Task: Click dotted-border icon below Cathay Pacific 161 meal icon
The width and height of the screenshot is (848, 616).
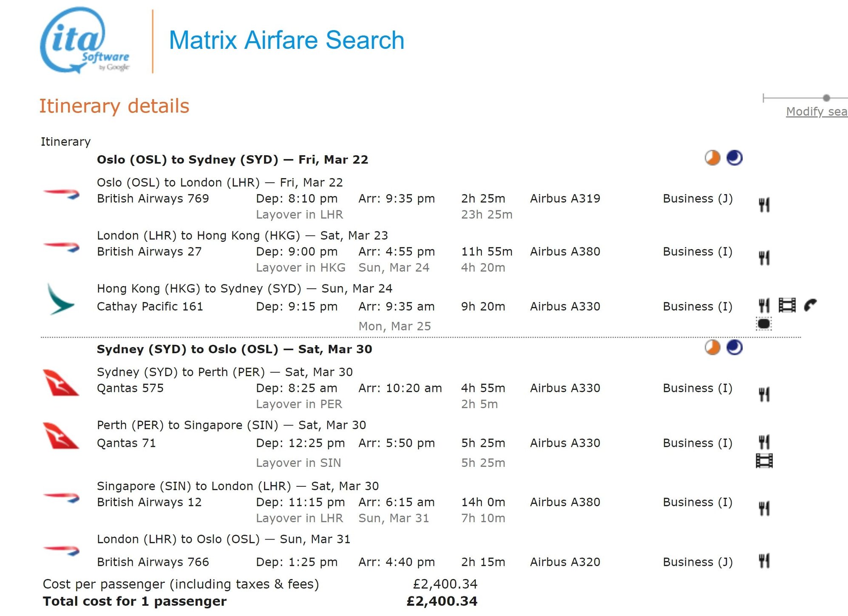Action: tap(764, 324)
